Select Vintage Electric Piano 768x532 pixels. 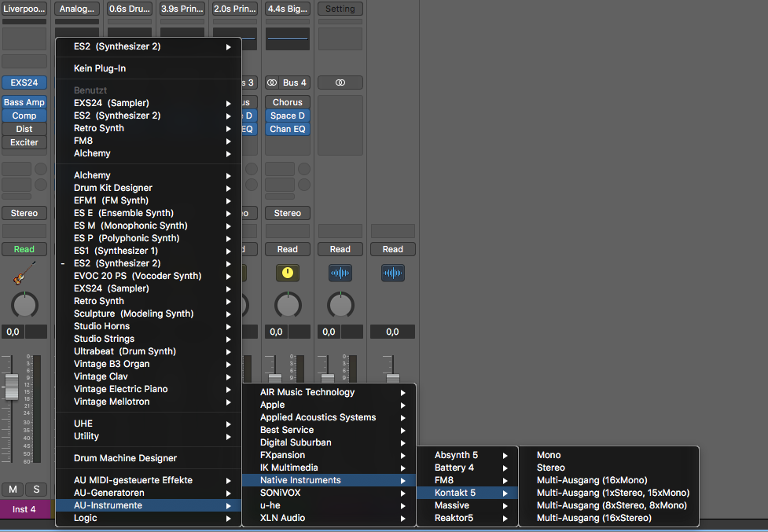pyautogui.click(x=149, y=389)
